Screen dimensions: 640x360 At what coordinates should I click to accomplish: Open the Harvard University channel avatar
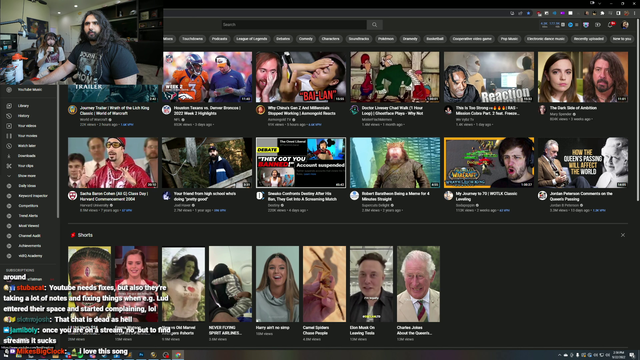point(72,196)
